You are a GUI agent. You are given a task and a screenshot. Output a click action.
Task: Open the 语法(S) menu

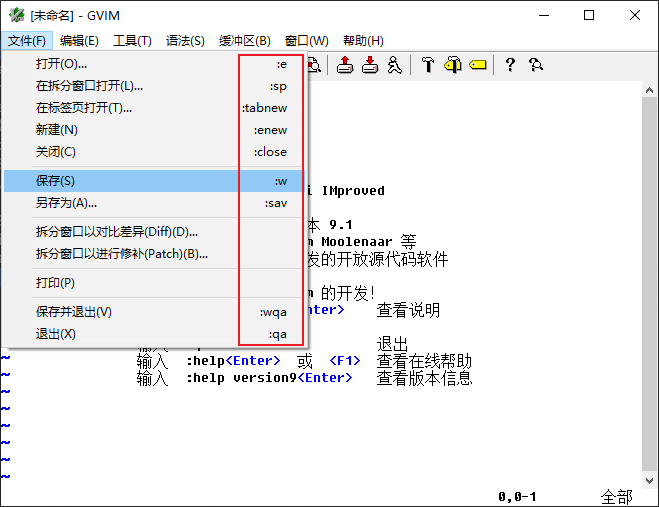pos(185,41)
